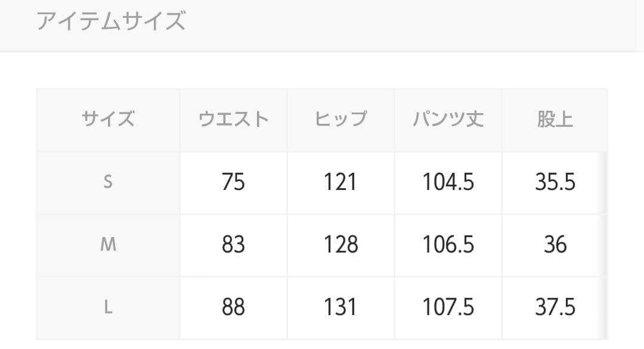The image size is (644, 349).
Task: Select rise value 35.5 in S row
Action: point(555,182)
